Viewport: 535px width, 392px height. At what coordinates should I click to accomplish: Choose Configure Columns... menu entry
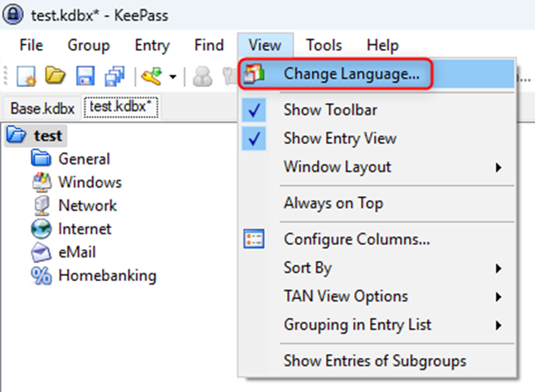376,239
